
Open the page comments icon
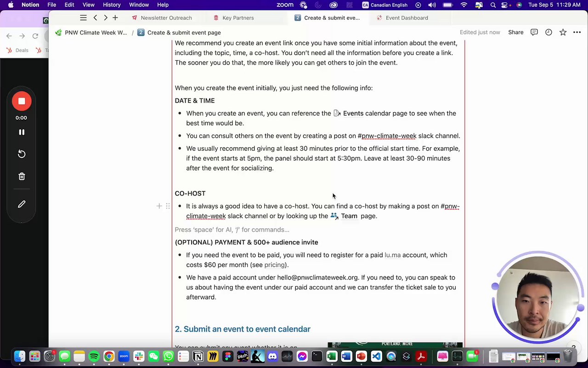(x=534, y=32)
